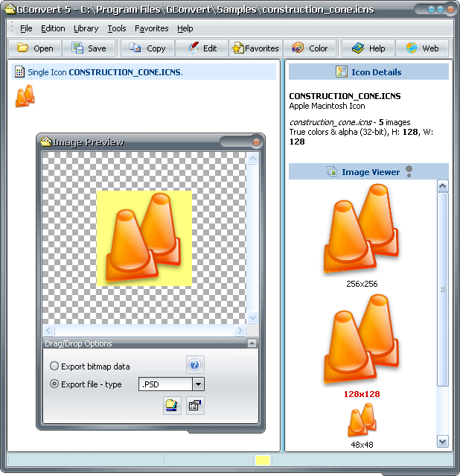Open the Edition menu
The width and height of the screenshot is (460, 476).
[53, 28]
